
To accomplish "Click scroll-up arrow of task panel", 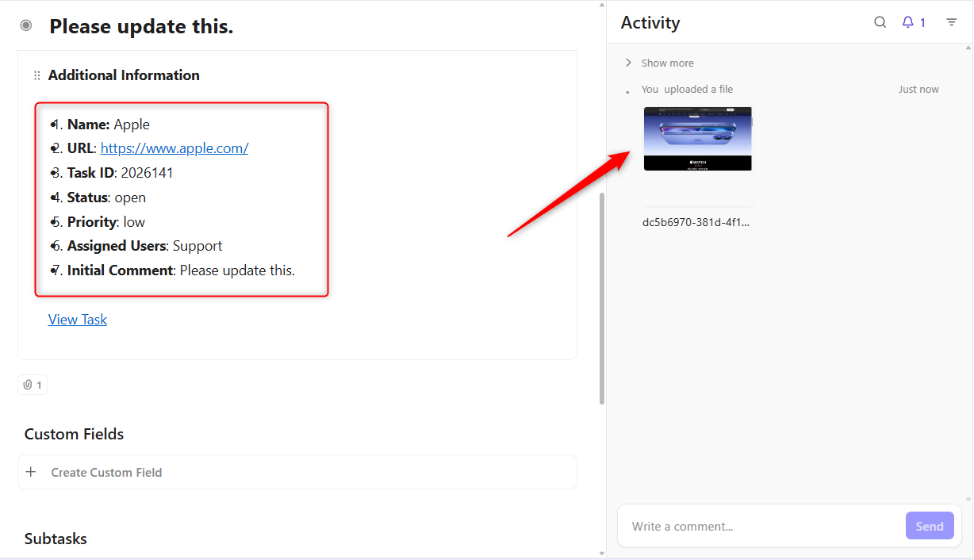I will click(x=601, y=5).
